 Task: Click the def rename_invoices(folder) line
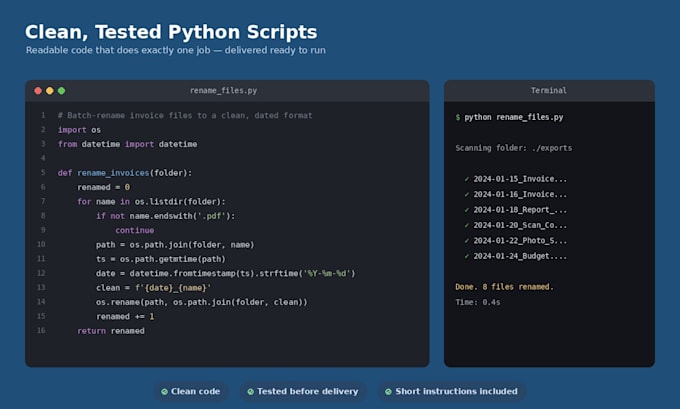tap(125, 173)
